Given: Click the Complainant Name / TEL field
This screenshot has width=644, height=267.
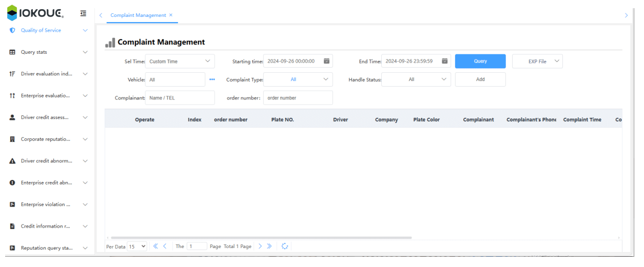Looking at the screenshot, I should click(x=180, y=98).
